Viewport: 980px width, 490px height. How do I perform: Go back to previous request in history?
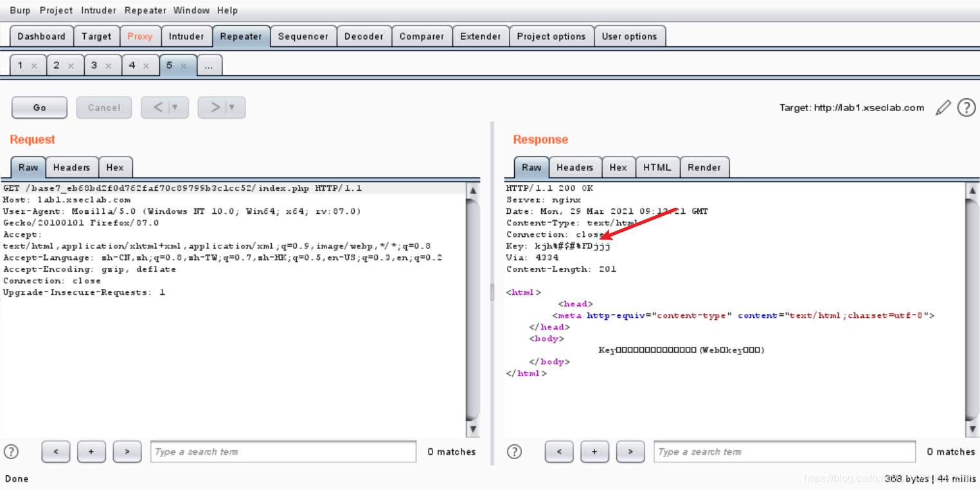[158, 108]
